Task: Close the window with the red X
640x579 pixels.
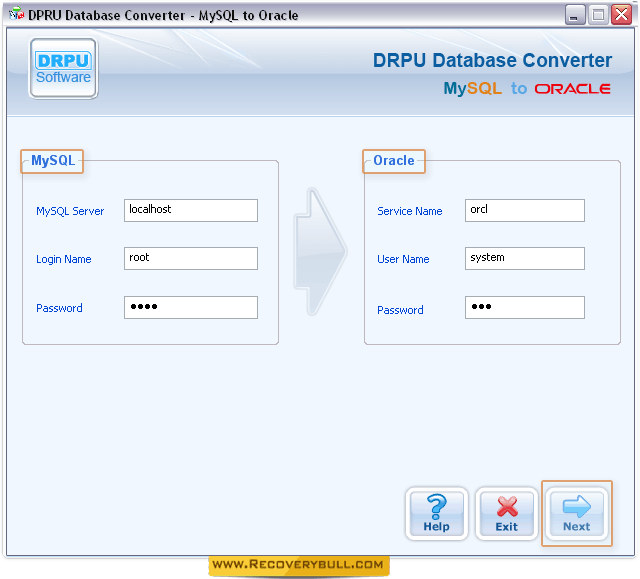Action: point(621,15)
